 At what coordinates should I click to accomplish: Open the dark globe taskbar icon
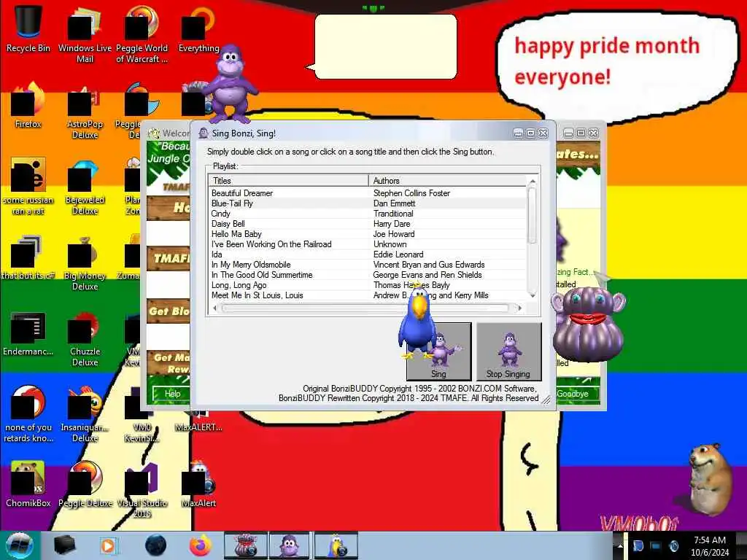(x=155, y=545)
